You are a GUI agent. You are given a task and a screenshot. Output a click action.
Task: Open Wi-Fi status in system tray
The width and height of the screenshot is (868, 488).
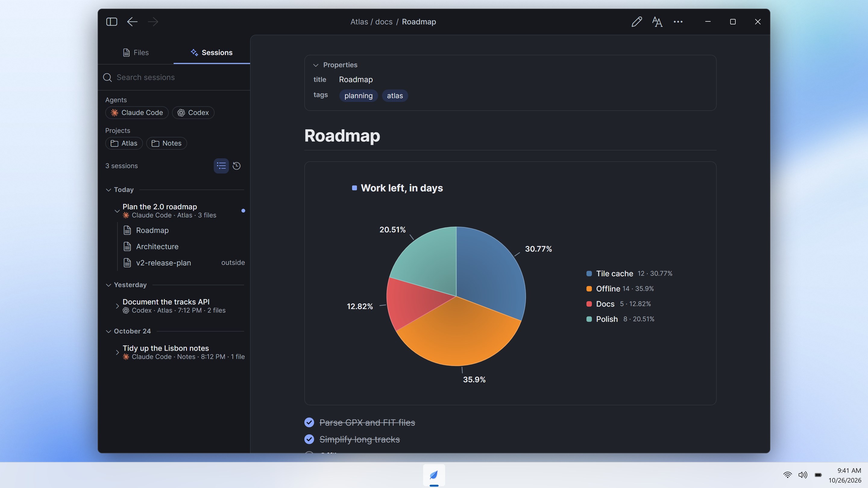click(x=788, y=475)
